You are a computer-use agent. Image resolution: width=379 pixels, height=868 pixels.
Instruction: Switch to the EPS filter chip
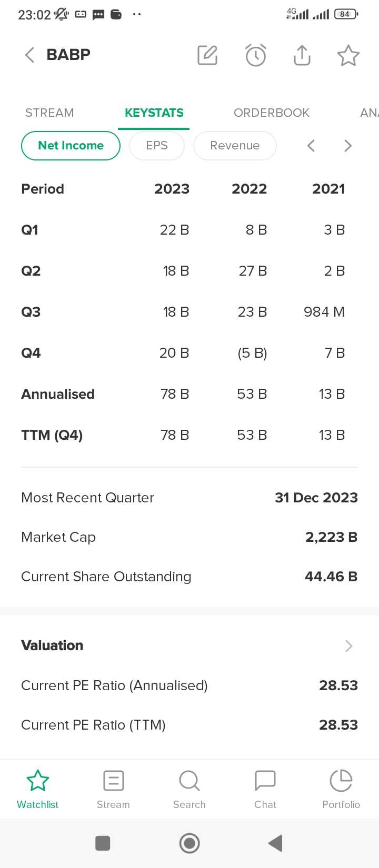[x=157, y=146]
